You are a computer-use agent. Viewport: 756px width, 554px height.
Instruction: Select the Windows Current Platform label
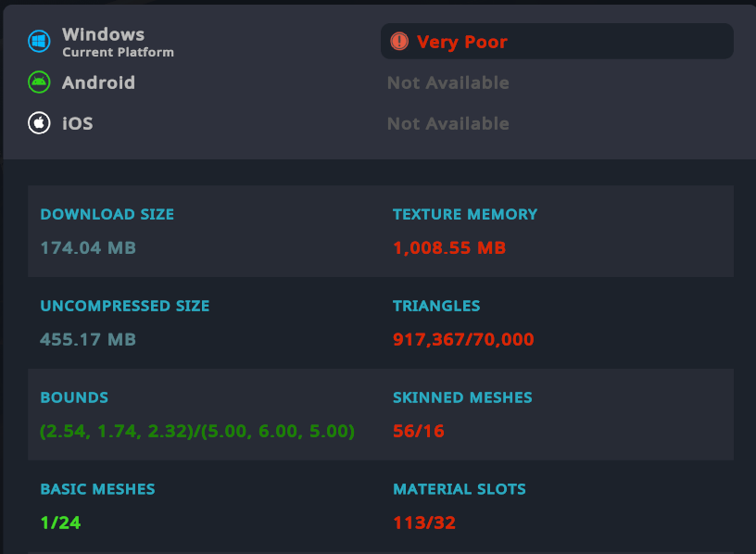[x=118, y=43]
